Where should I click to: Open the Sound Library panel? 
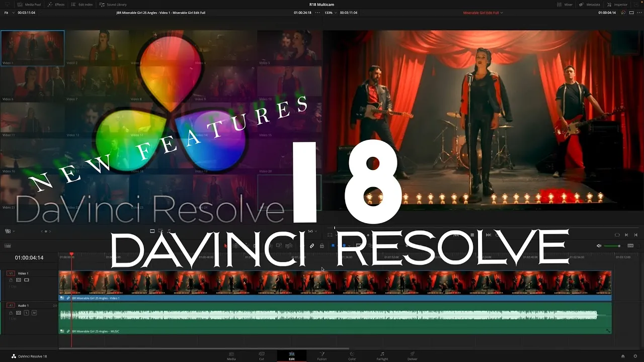click(113, 5)
